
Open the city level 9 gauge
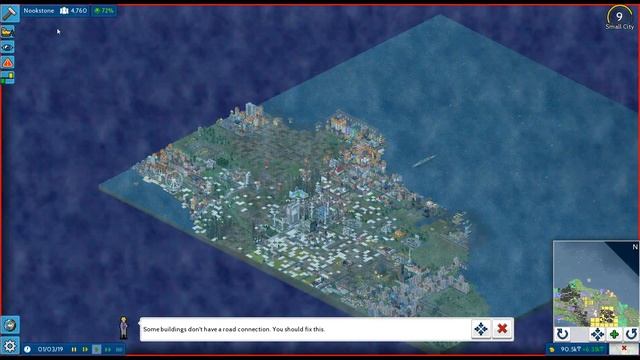point(620,18)
